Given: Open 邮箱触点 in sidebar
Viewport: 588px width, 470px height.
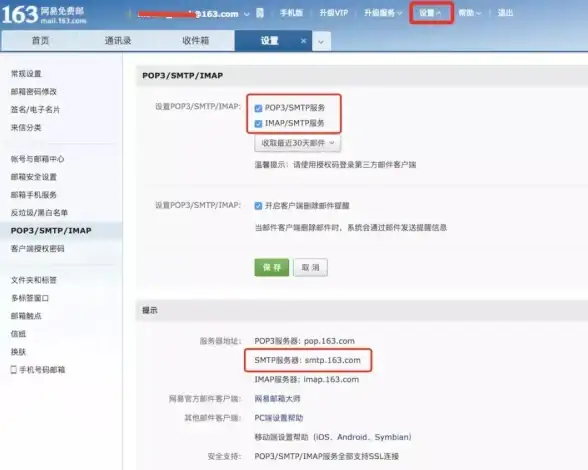Looking at the screenshot, I should coord(26,316).
